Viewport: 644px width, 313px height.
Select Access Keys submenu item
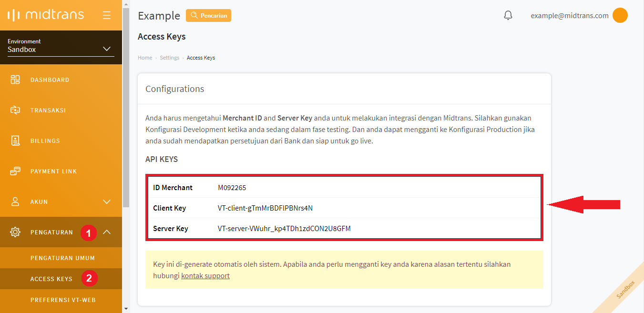pos(61,279)
